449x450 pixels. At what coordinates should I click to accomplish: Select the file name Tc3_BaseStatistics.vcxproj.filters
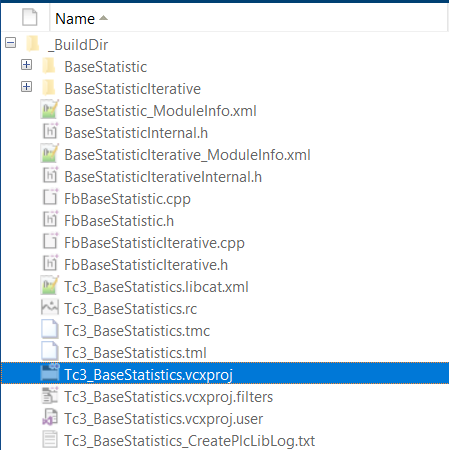coord(169,397)
